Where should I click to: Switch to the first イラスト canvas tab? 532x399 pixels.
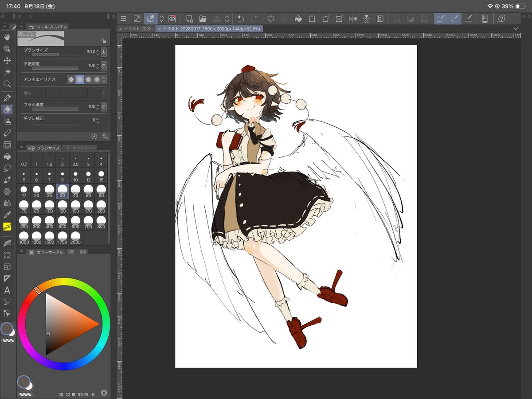pyautogui.click(x=136, y=29)
